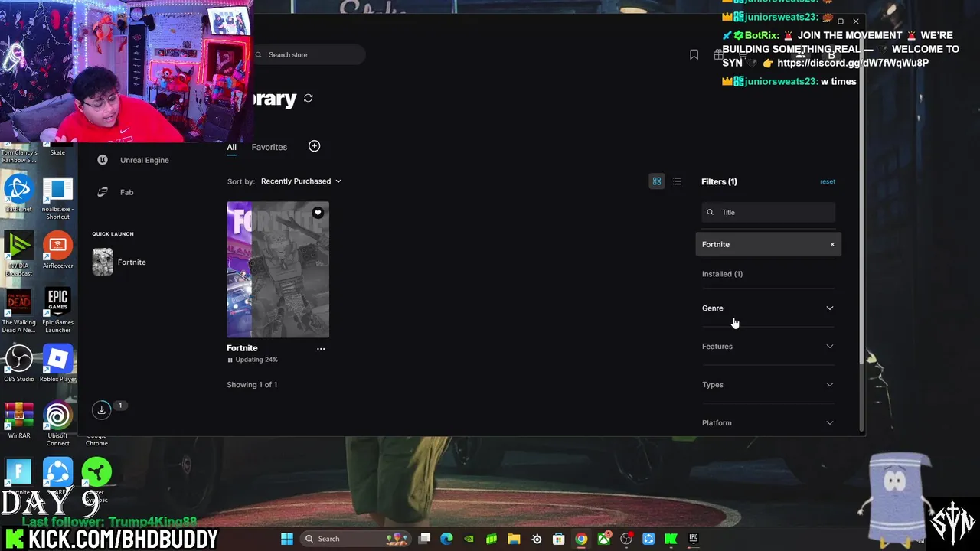Image resolution: width=980 pixels, height=551 pixels.
Task: Click the Title filter input field
Action: pos(769,212)
